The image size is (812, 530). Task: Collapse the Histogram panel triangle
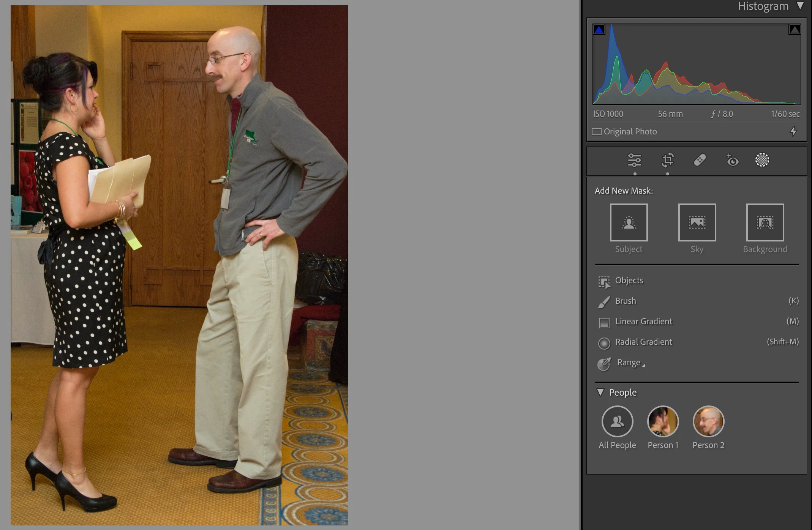coord(800,6)
